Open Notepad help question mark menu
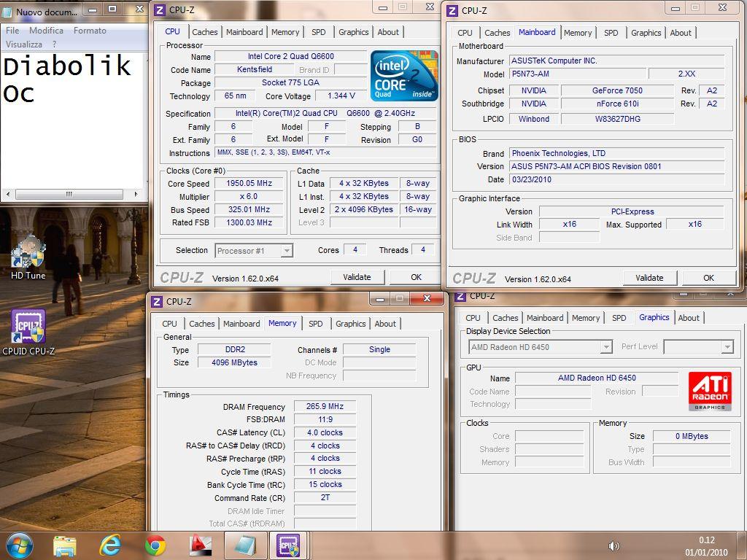Viewport: 747px width, 560px height. [54, 44]
